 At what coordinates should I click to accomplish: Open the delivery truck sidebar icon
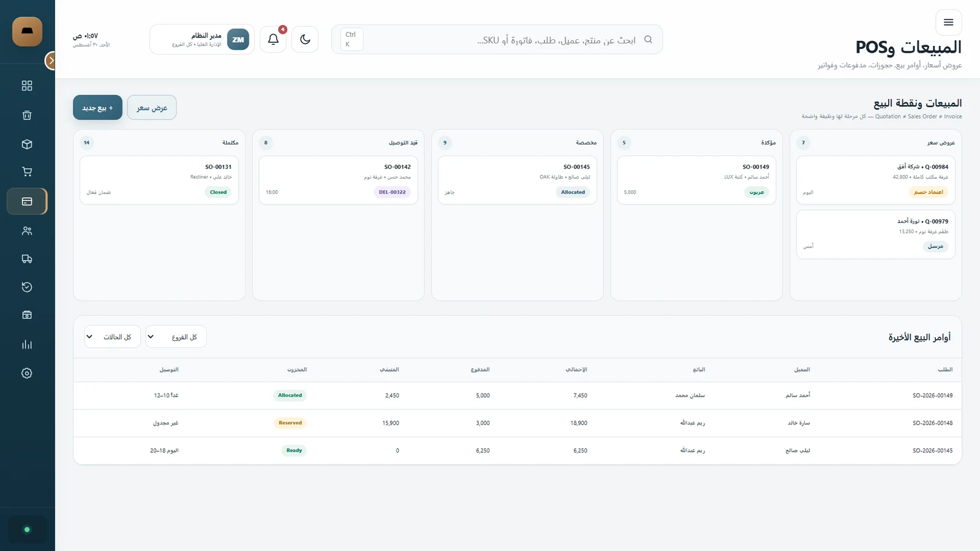tap(27, 259)
